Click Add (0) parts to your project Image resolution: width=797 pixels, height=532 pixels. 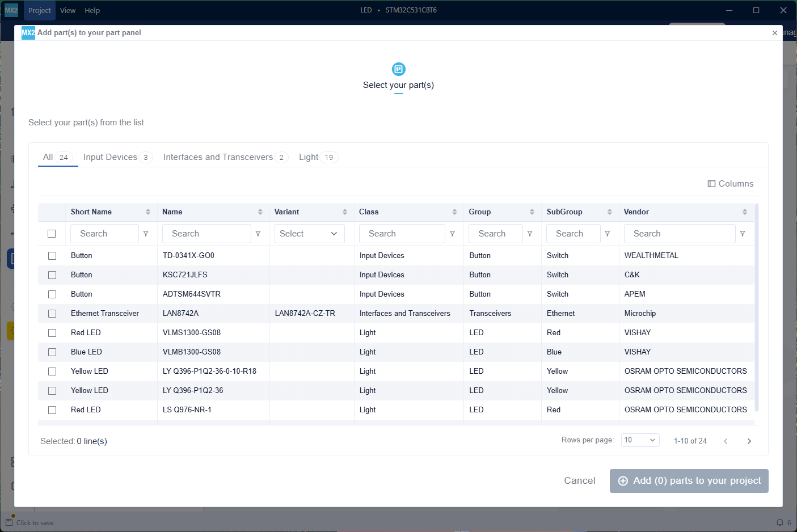[689, 481]
